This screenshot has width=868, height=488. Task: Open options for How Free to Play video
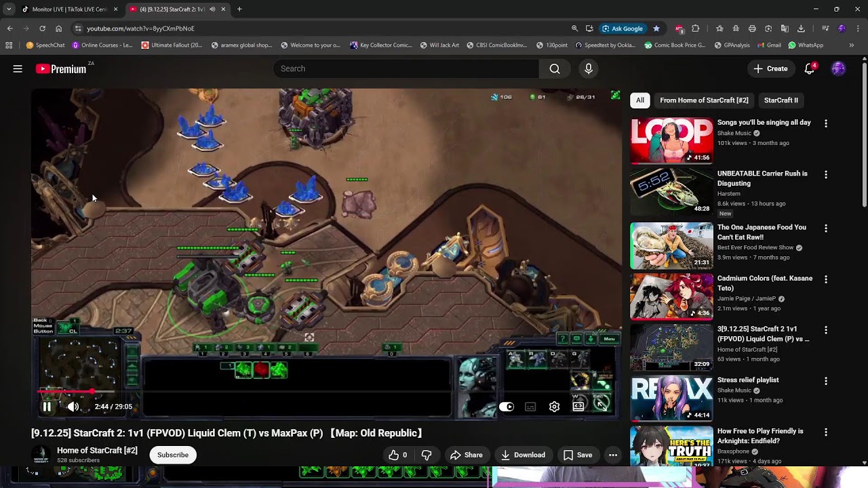tap(825, 432)
